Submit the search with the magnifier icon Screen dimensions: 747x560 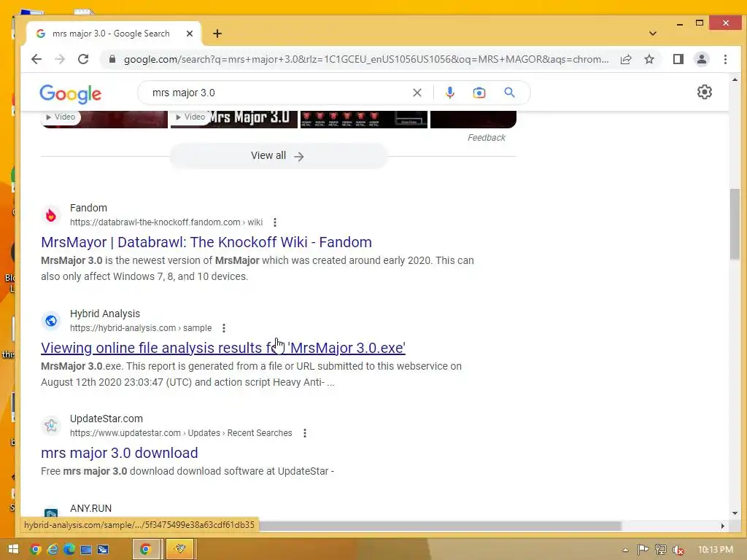pyautogui.click(x=509, y=93)
